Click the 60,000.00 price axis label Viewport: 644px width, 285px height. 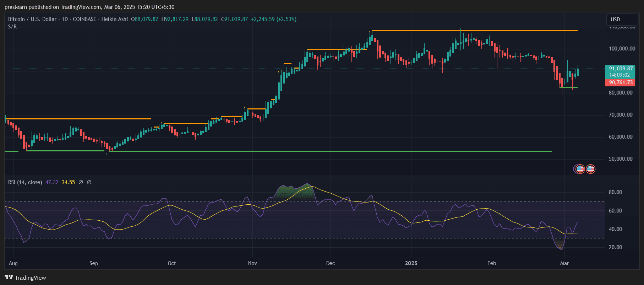[x=621, y=137]
